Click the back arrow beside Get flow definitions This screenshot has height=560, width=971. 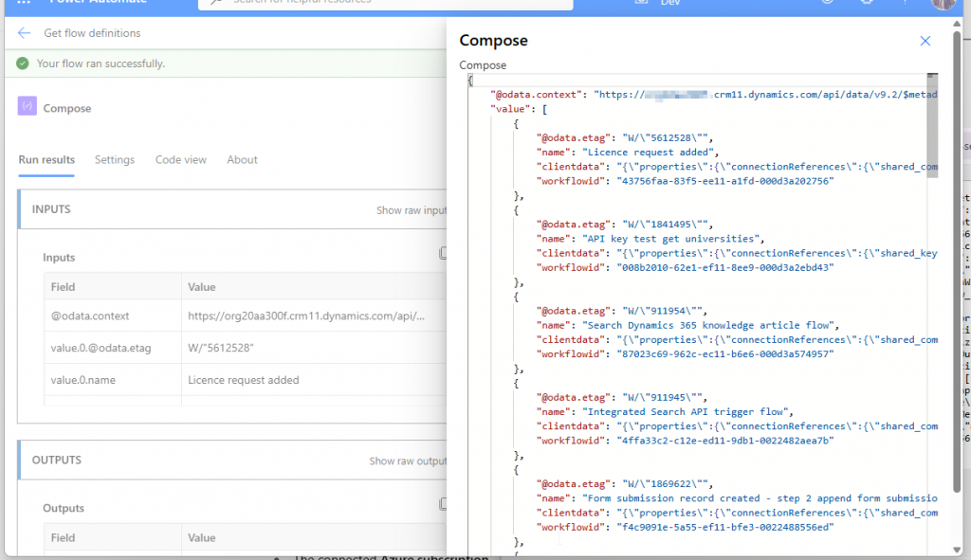[x=25, y=33]
